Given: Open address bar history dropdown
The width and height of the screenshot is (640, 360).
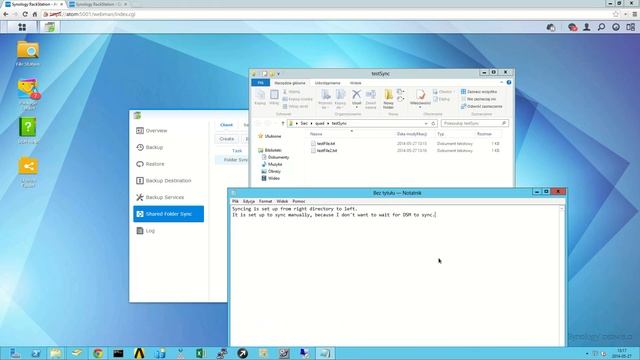Looking at the screenshot, I should pyautogui.click(x=426, y=123).
